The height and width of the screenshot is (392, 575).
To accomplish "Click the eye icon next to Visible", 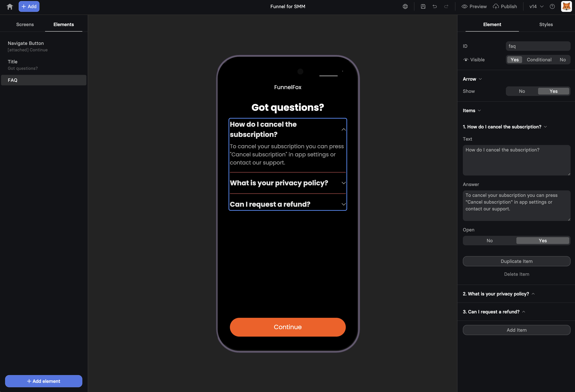I will tap(466, 60).
